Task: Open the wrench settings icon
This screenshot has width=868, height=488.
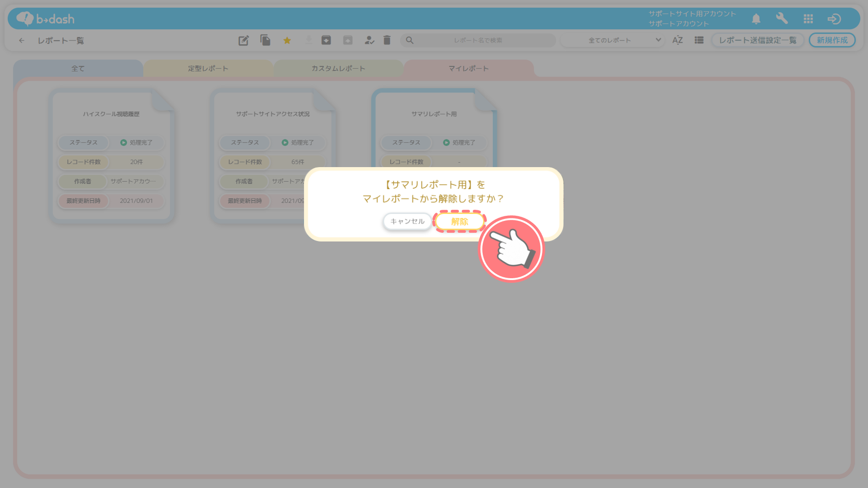Action: pos(782,18)
